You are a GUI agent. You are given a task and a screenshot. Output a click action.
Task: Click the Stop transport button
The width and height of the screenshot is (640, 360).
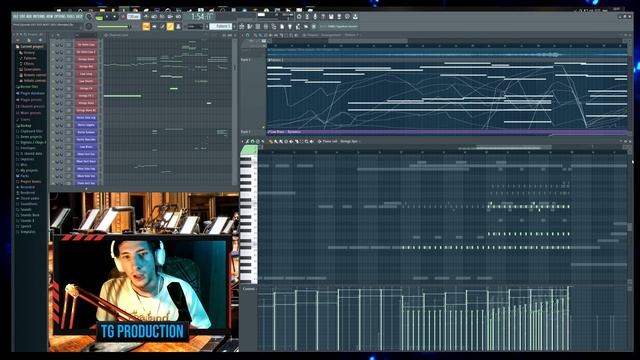click(114, 17)
